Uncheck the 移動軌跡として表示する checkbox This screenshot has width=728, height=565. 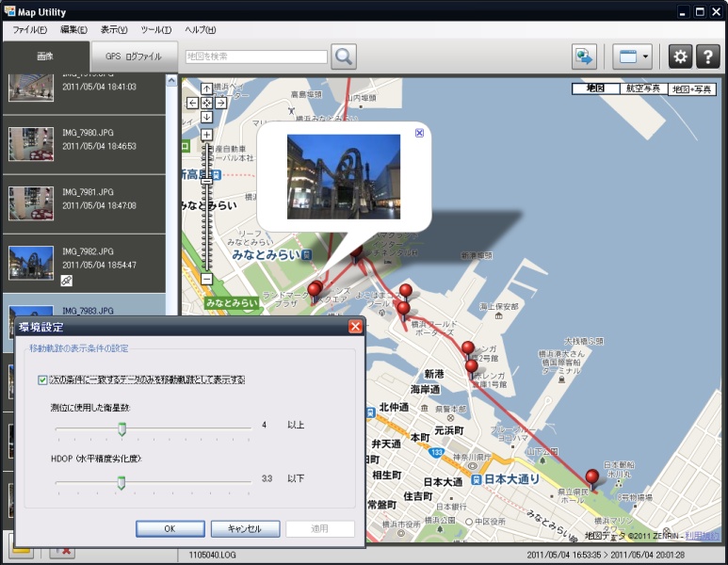[42, 380]
